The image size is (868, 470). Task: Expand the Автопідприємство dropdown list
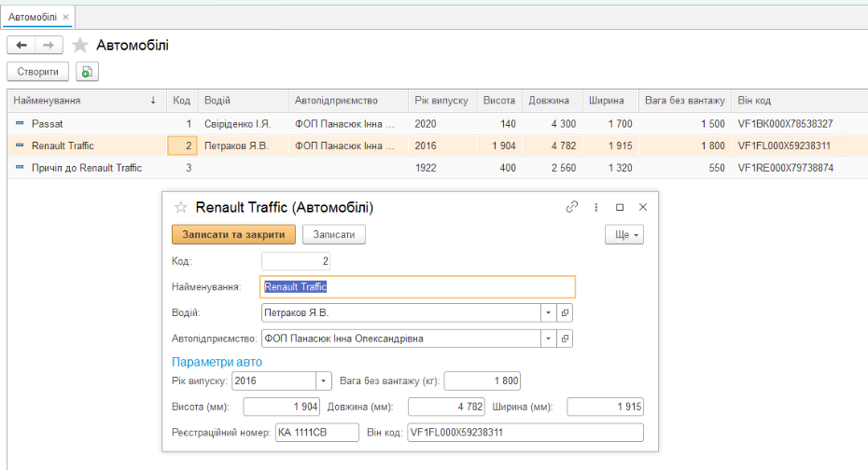549,339
